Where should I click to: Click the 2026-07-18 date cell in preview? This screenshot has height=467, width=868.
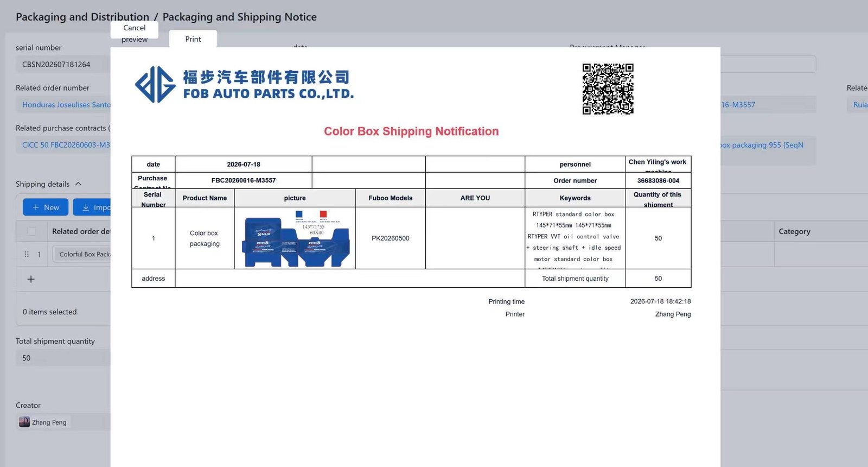[244, 165]
